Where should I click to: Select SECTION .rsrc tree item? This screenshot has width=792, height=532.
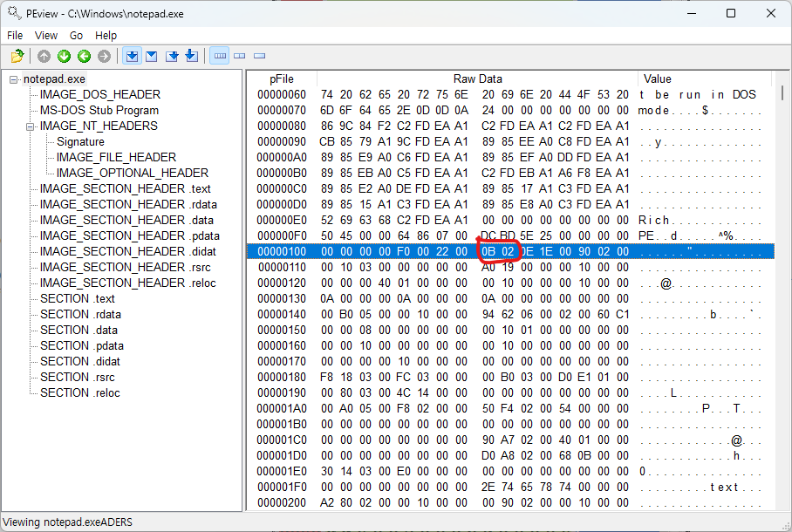tap(78, 377)
